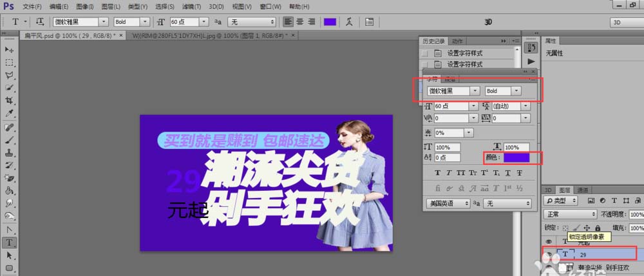This screenshot has width=644, height=276.
Task: Center the text in options bar
Action: (300, 22)
